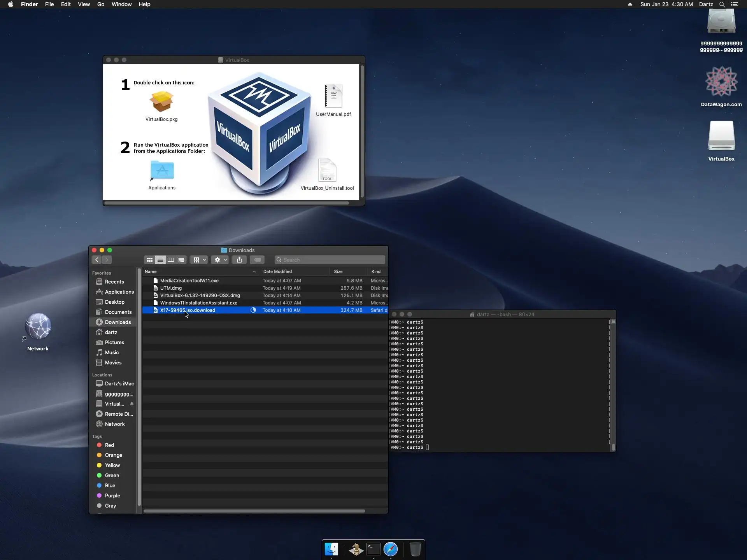Toggle sort order on Name column

198,271
